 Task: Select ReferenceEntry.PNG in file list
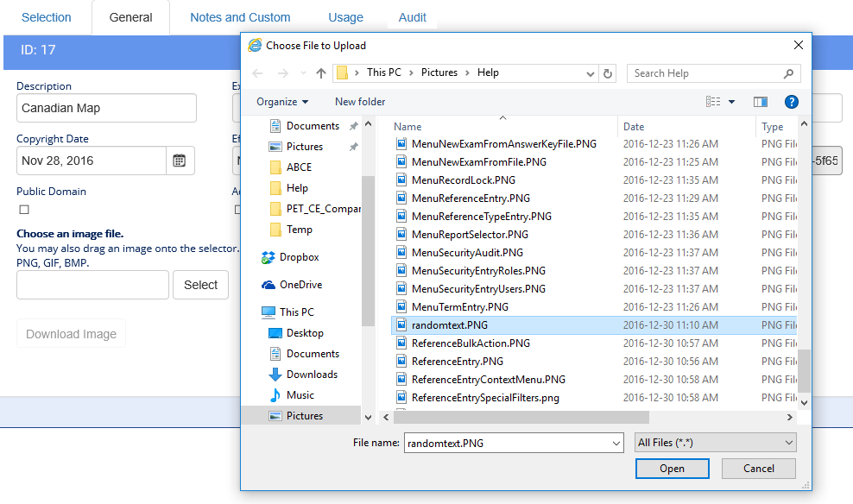[x=457, y=362]
